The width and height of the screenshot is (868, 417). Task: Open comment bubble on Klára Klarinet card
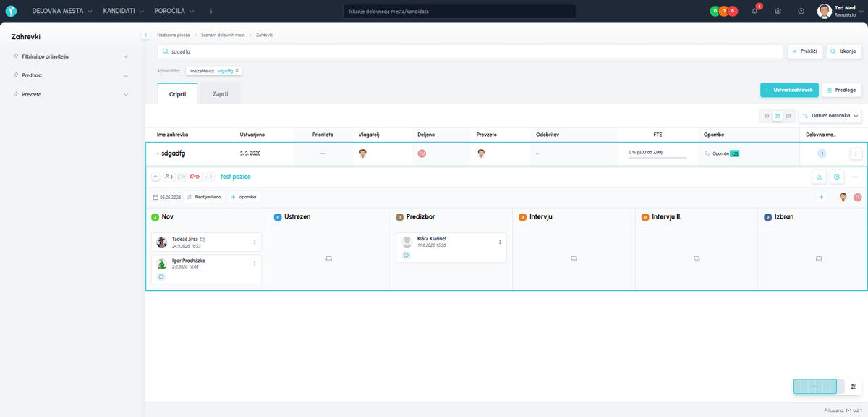[x=407, y=255]
